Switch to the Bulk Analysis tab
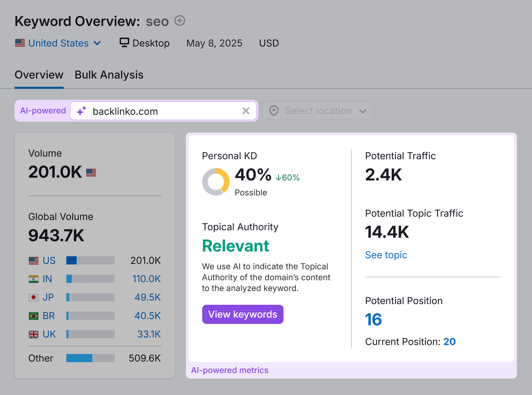This screenshot has width=532, height=395. click(x=109, y=75)
